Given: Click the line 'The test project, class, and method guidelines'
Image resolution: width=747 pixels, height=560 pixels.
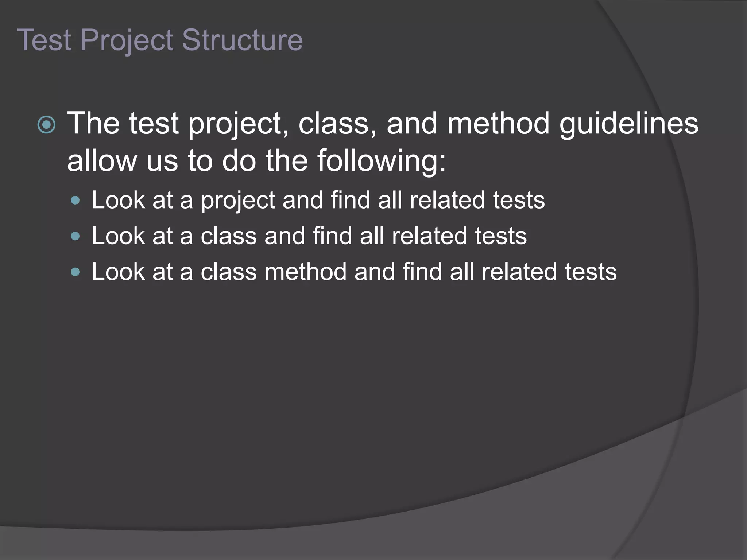Looking at the screenshot, I should click(x=382, y=124).
